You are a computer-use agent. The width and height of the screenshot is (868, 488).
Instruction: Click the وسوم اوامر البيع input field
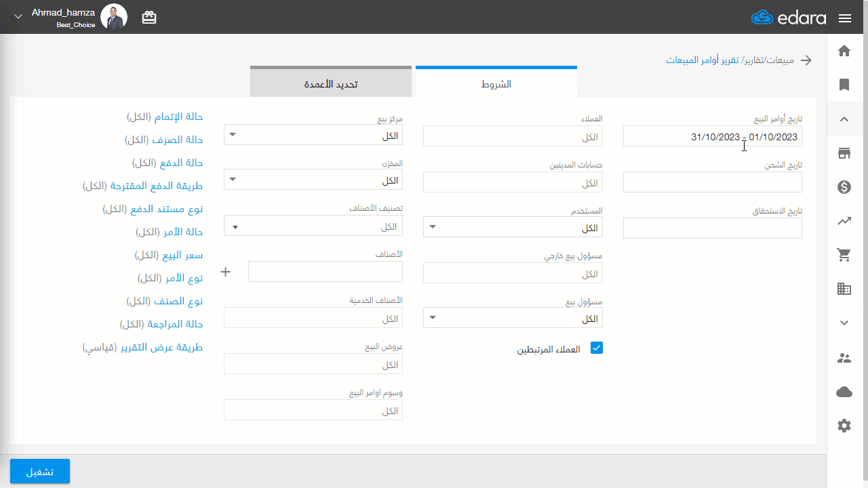tap(313, 410)
